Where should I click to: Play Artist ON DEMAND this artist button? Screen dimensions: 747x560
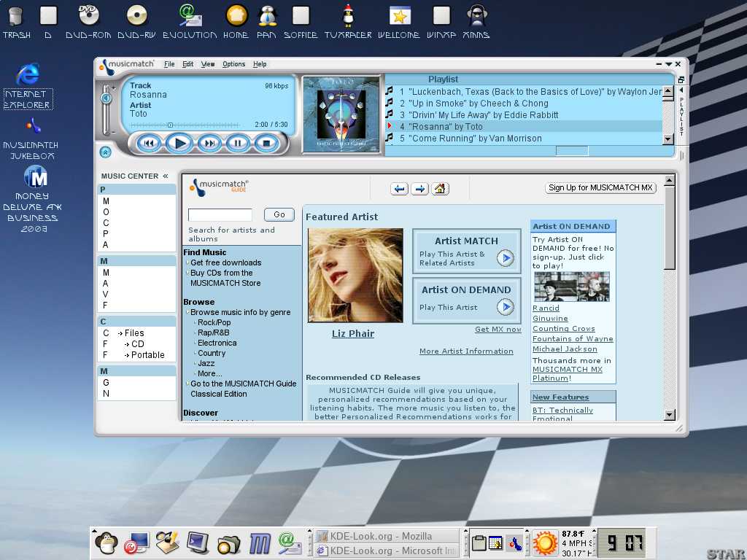(506, 307)
